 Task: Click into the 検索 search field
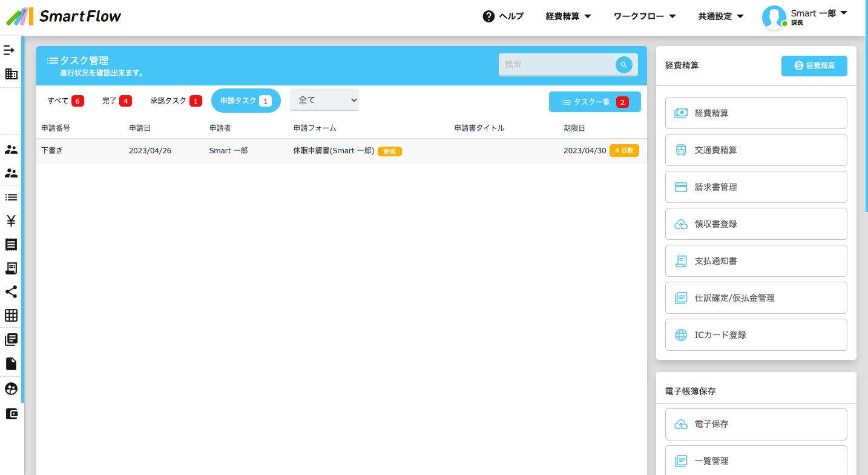[x=556, y=64]
